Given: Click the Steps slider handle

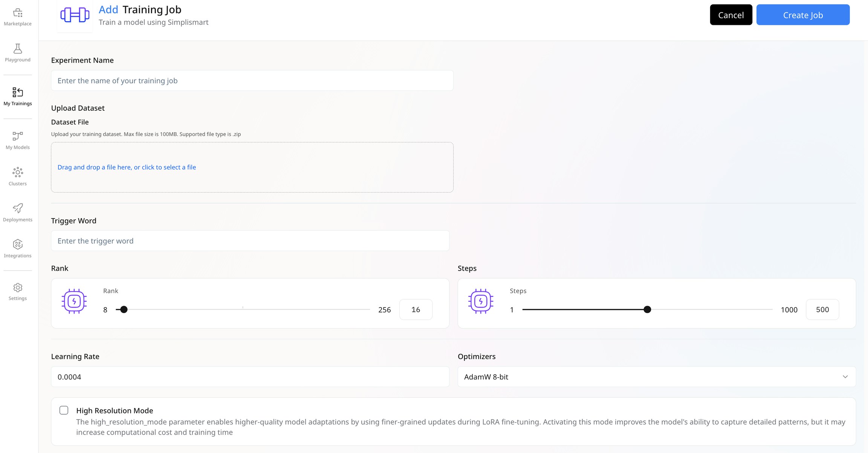Looking at the screenshot, I should coord(647,309).
